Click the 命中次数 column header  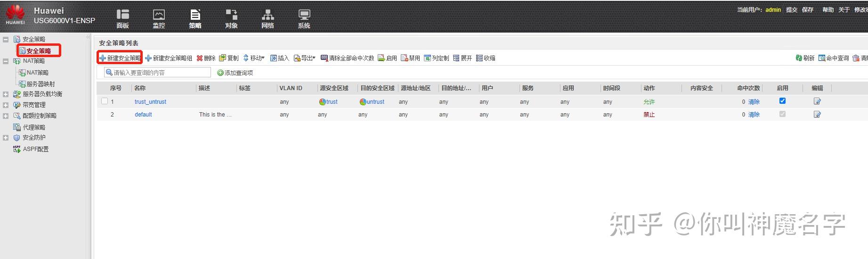click(x=748, y=88)
